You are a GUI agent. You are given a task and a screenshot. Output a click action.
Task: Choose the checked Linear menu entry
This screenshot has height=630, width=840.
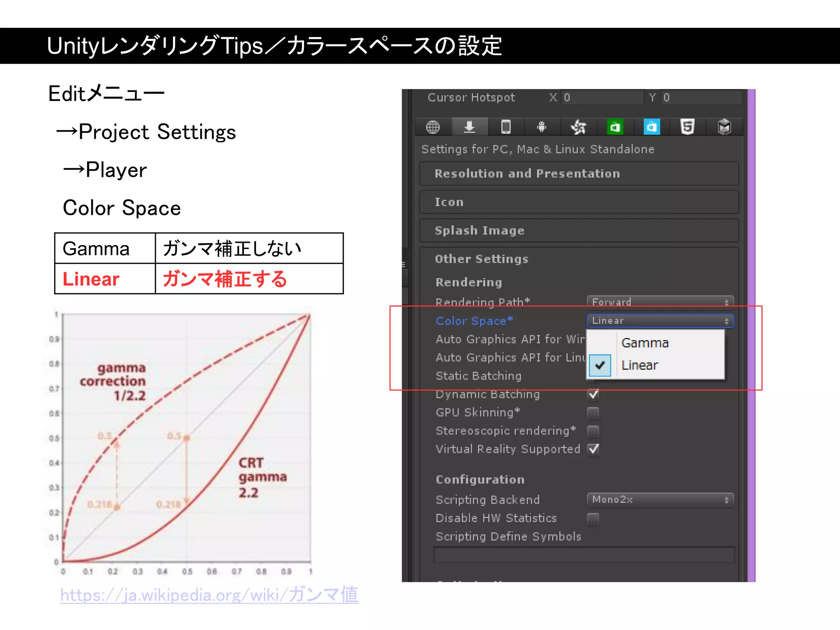(656, 365)
